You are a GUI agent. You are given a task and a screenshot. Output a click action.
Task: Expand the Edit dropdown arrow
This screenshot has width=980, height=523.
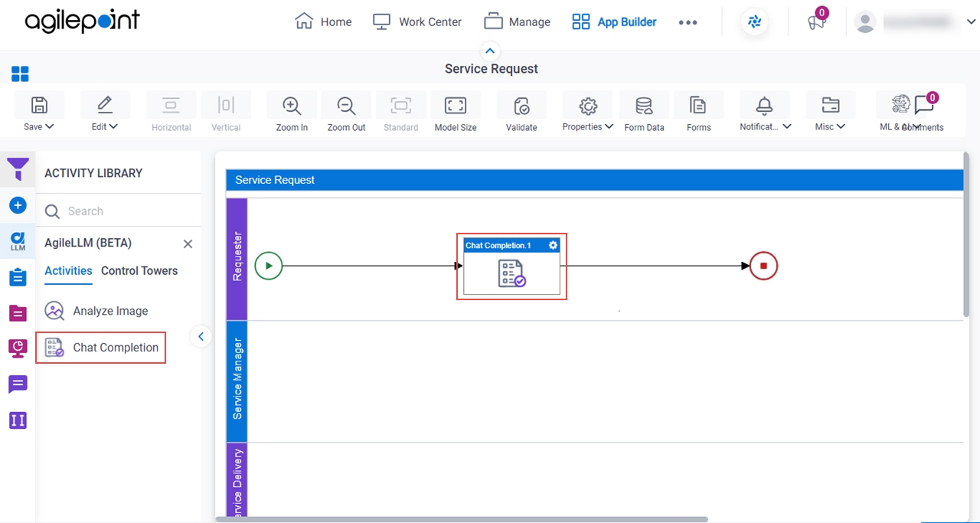(113, 127)
